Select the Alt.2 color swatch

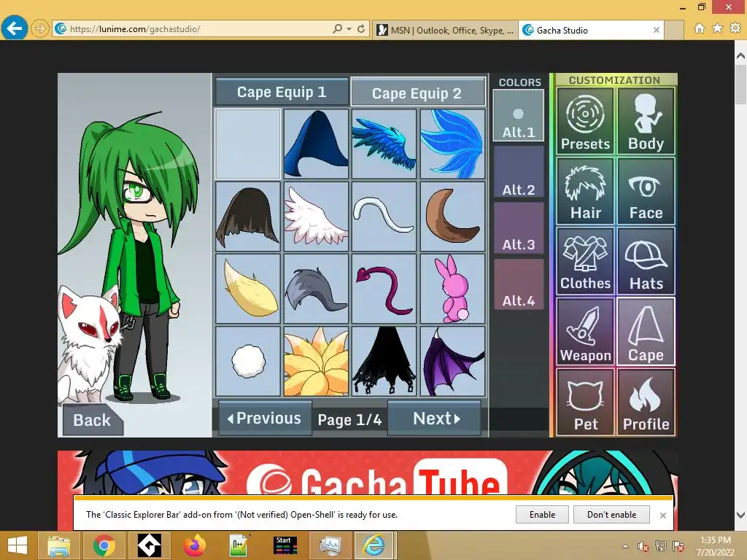pyautogui.click(x=519, y=172)
